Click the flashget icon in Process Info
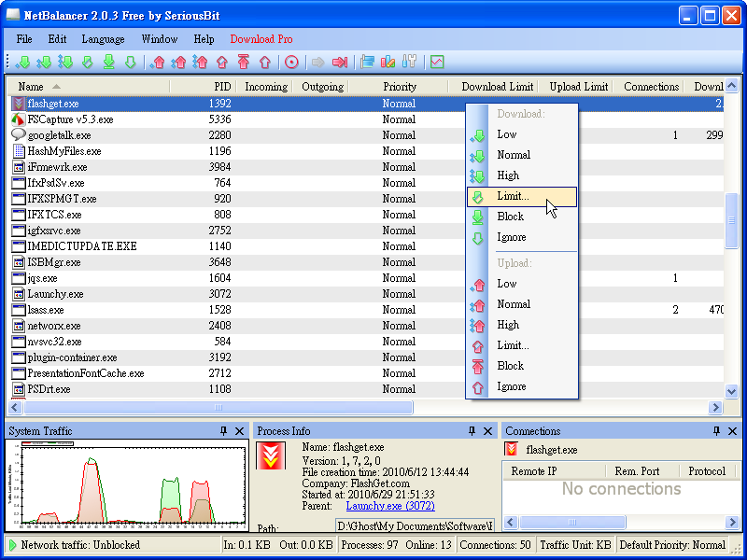This screenshot has width=747, height=560. coord(271,455)
